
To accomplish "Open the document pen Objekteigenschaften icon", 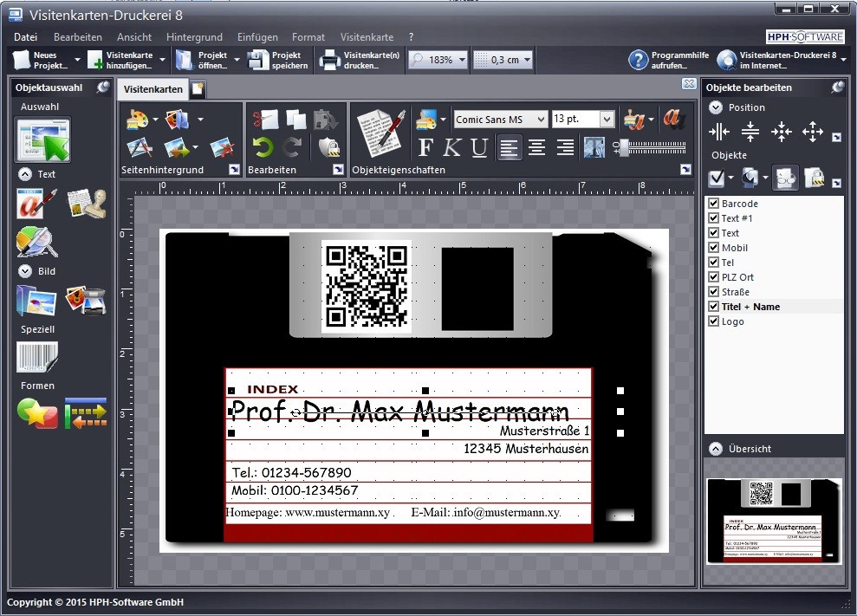I will (x=380, y=133).
